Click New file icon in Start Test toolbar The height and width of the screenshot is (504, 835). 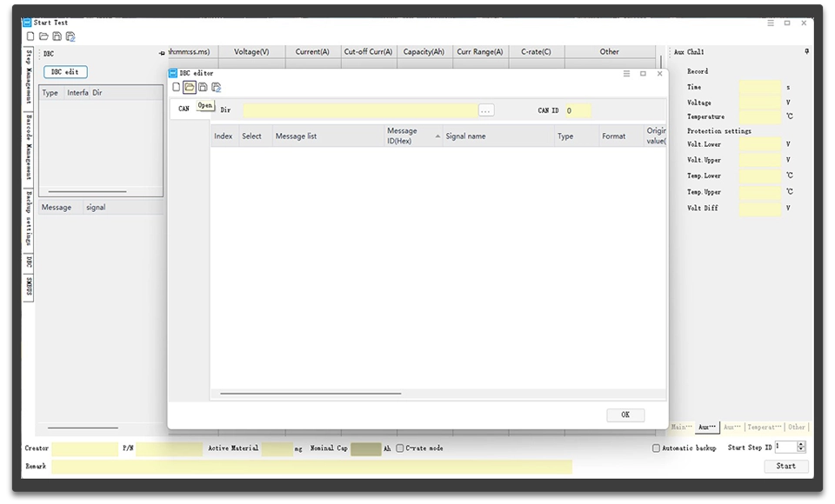click(x=30, y=36)
